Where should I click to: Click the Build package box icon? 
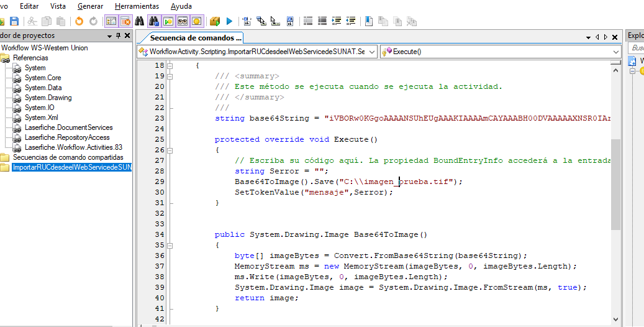[x=215, y=21]
